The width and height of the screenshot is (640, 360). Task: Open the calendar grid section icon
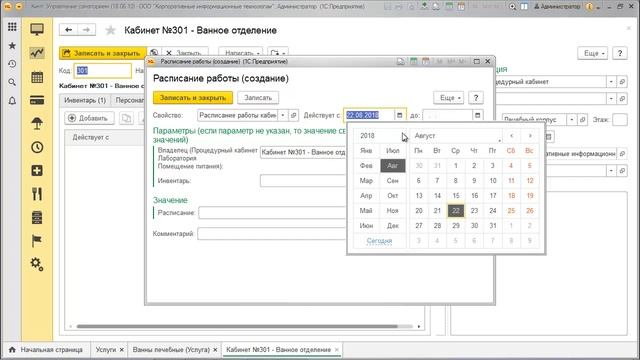(x=37, y=77)
